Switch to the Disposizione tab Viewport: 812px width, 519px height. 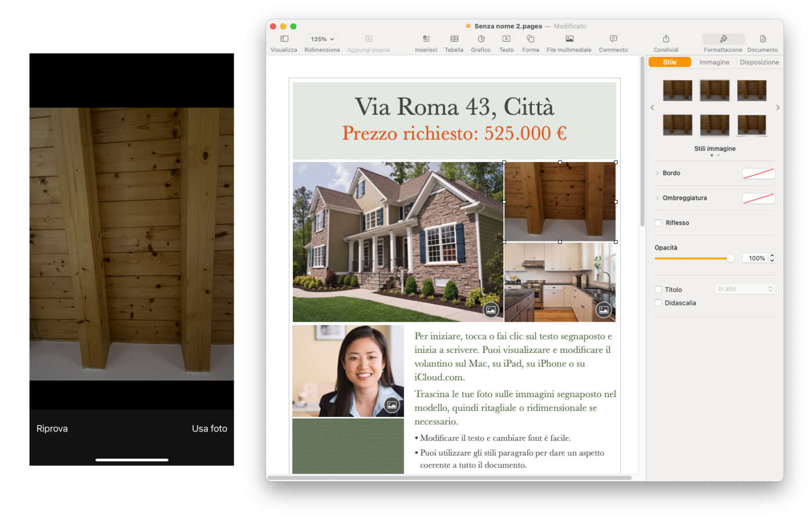[759, 62]
